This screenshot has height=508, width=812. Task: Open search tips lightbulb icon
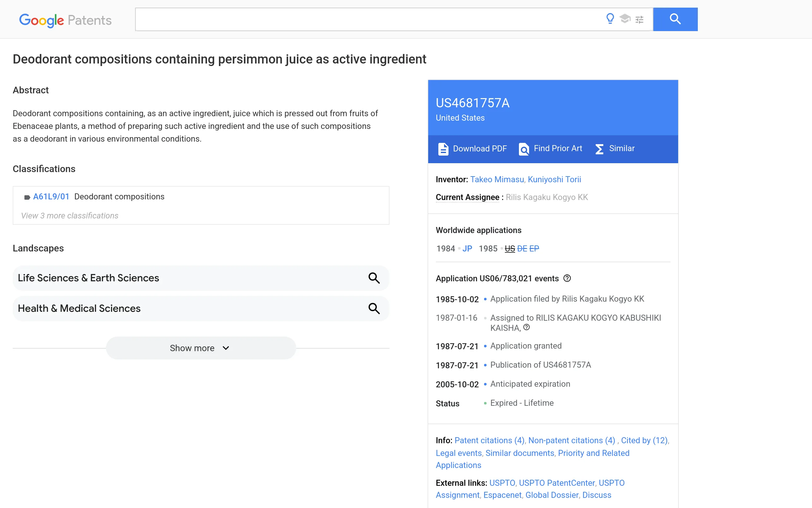point(610,18)
